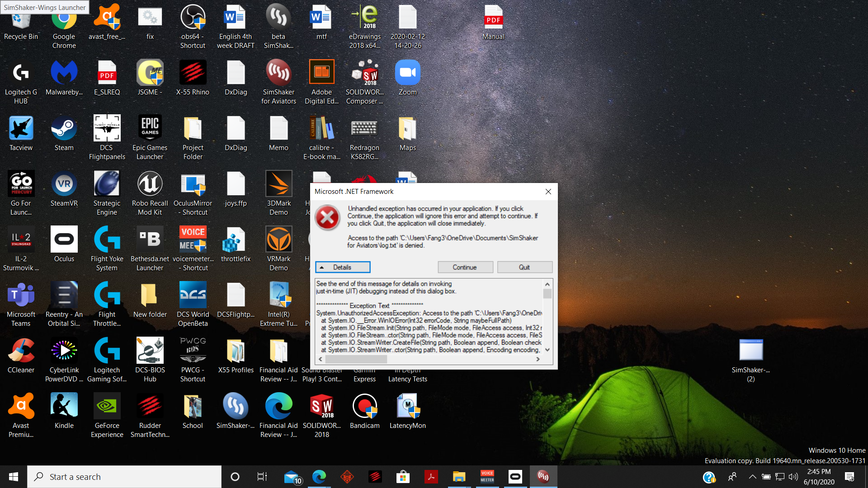Select the SimShaker for Aviators icon
This screenshot has height=488, width=868.
coord(278,83)
